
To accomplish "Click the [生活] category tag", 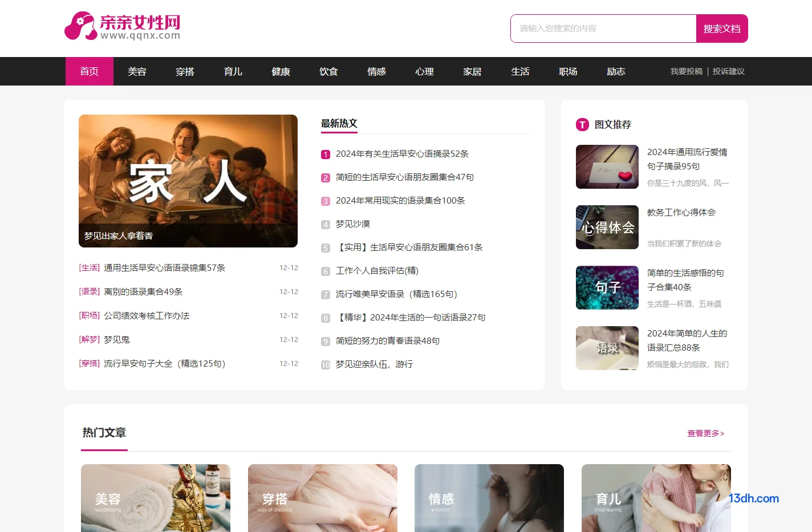I will click(x=90, y=268).
